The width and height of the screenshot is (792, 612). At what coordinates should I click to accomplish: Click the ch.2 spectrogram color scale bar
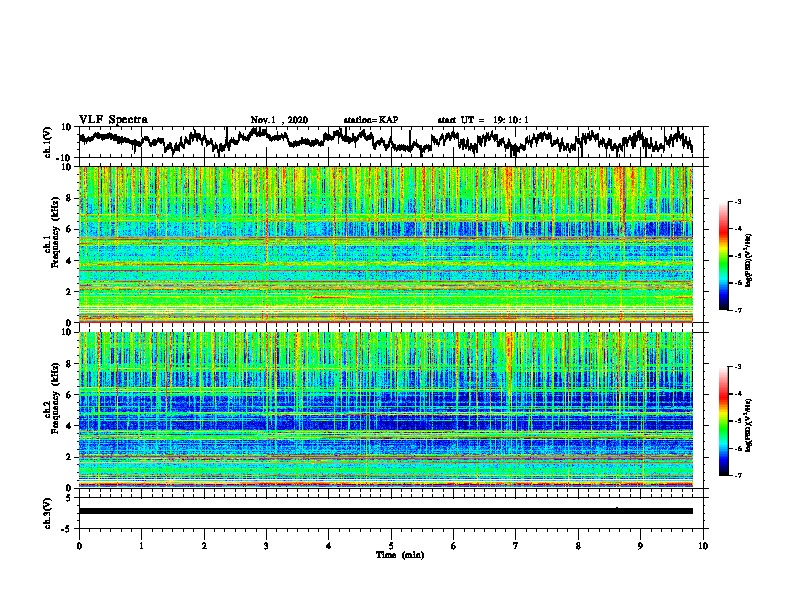(x=724, y=421)
